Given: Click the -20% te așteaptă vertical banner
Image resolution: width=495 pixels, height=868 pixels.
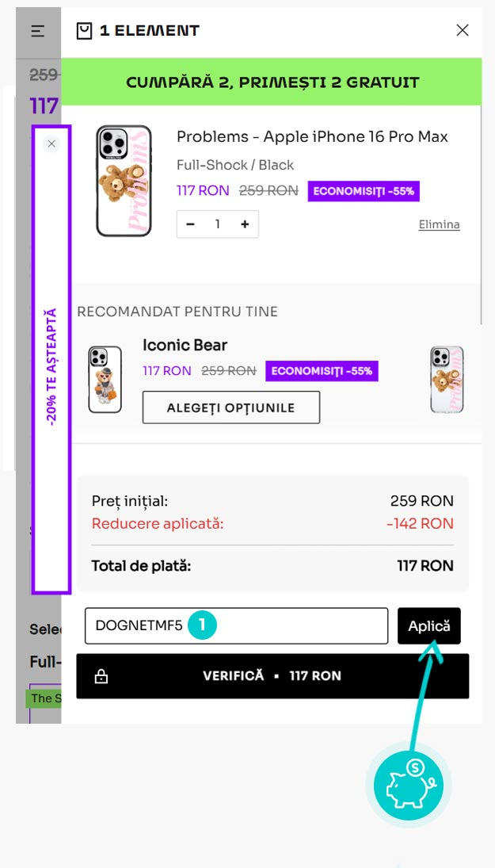Looking at the screenshot, I should tap(51, 368).
